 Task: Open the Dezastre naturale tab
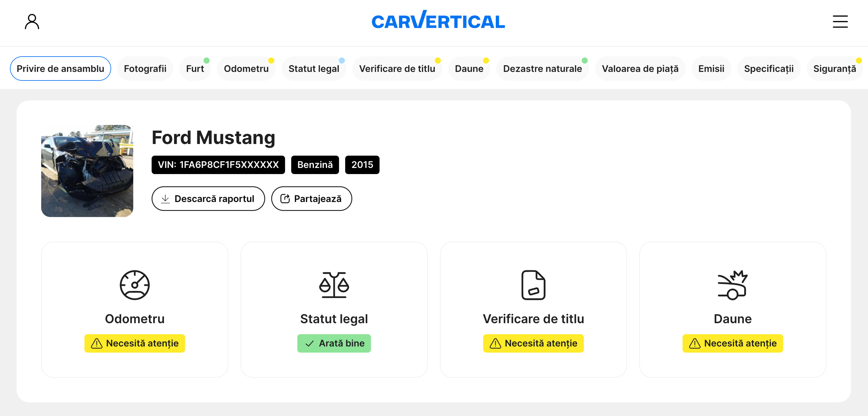coord(542,69)
